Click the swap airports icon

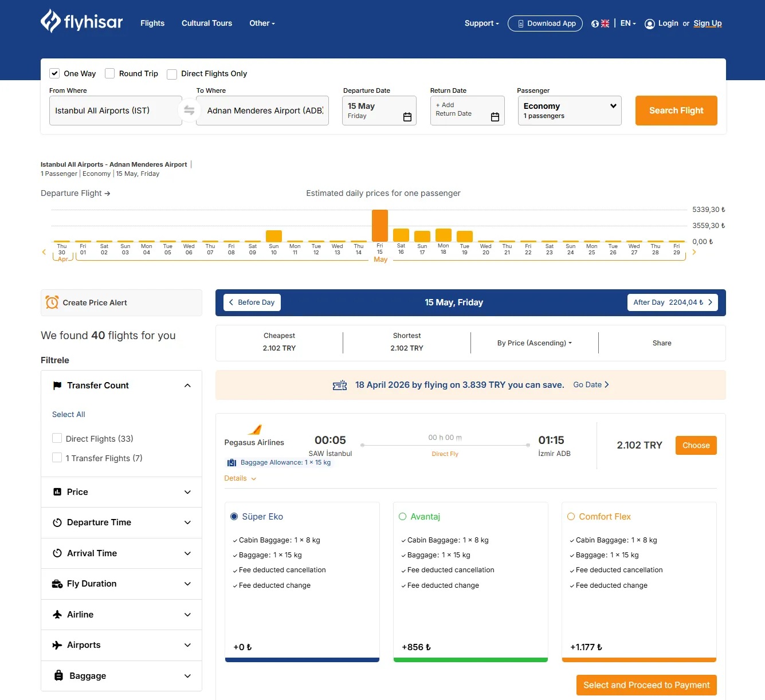(x=189, y=110)
